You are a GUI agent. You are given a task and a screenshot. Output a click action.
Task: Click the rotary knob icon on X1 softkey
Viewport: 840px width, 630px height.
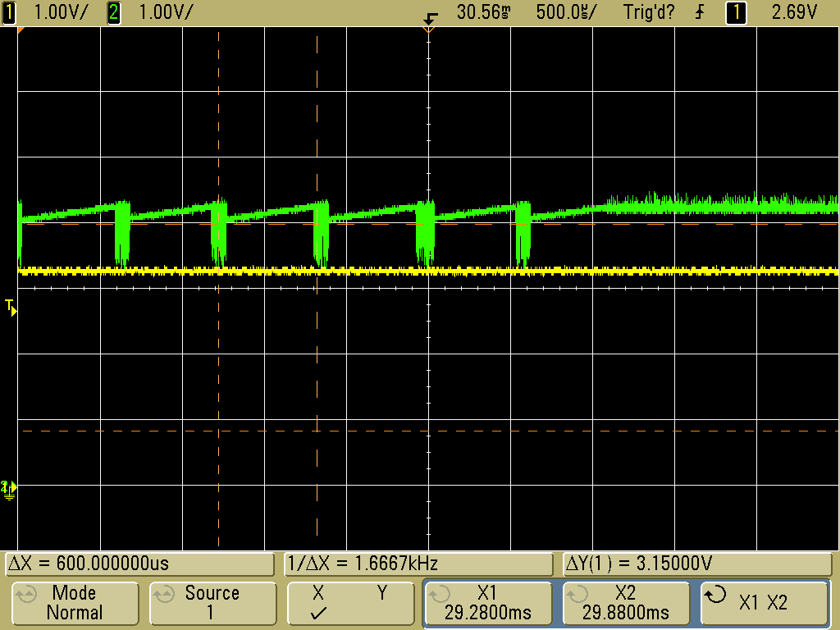[440, 594]
